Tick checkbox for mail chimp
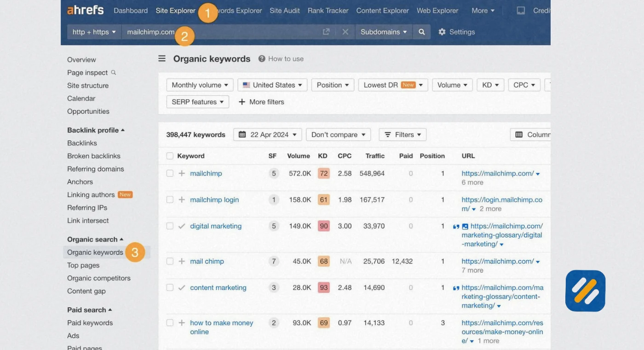644x350 pixels. tap(170, 261)
